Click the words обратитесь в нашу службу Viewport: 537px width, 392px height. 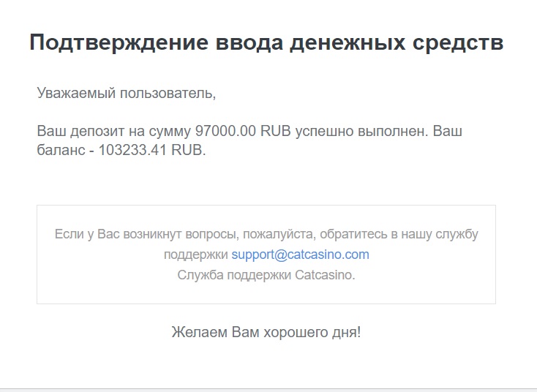pyautogui.click(x=399, y=235)
